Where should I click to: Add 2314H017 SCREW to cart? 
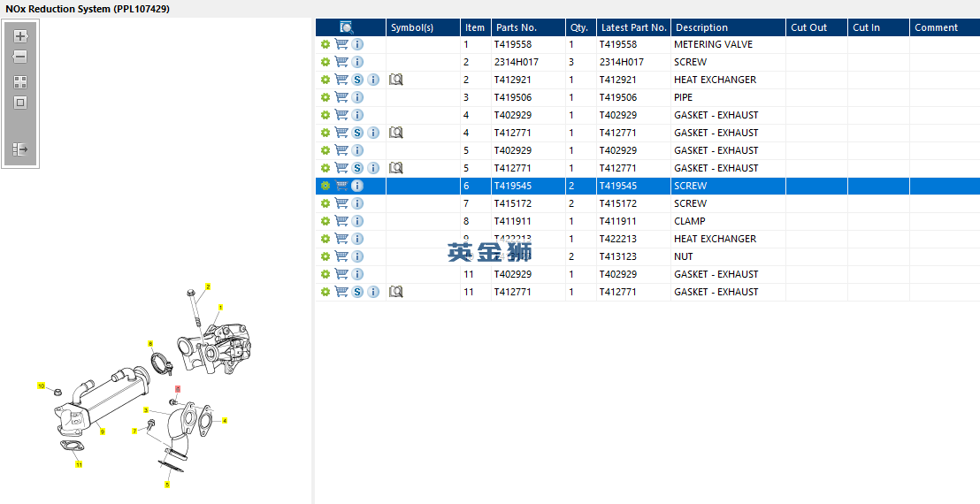(x=341, y=62)
